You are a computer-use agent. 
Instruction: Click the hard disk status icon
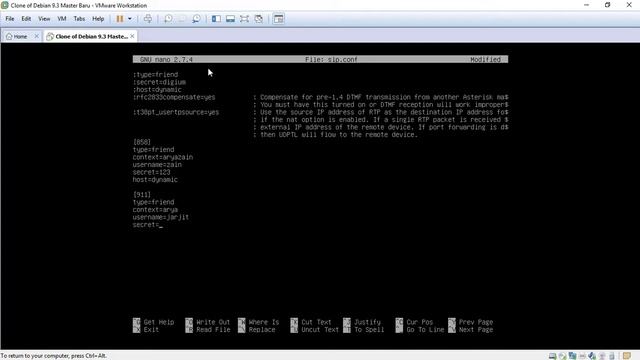tap(552, 356)
